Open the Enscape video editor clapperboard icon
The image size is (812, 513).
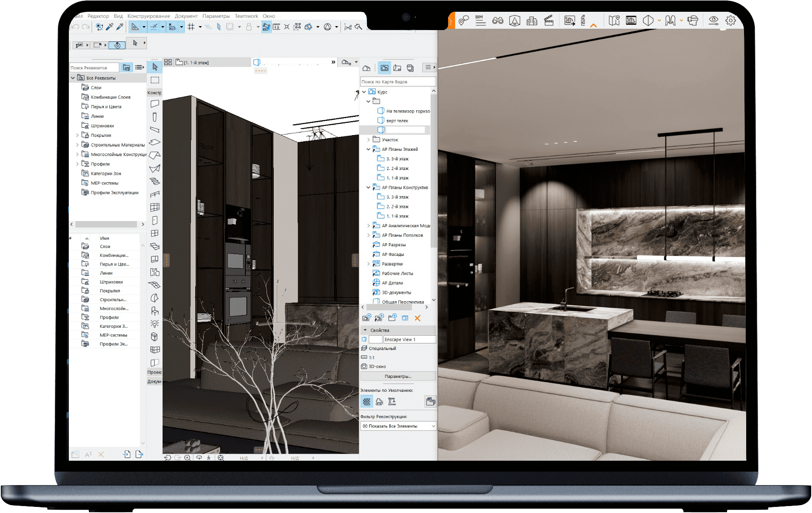549,20
